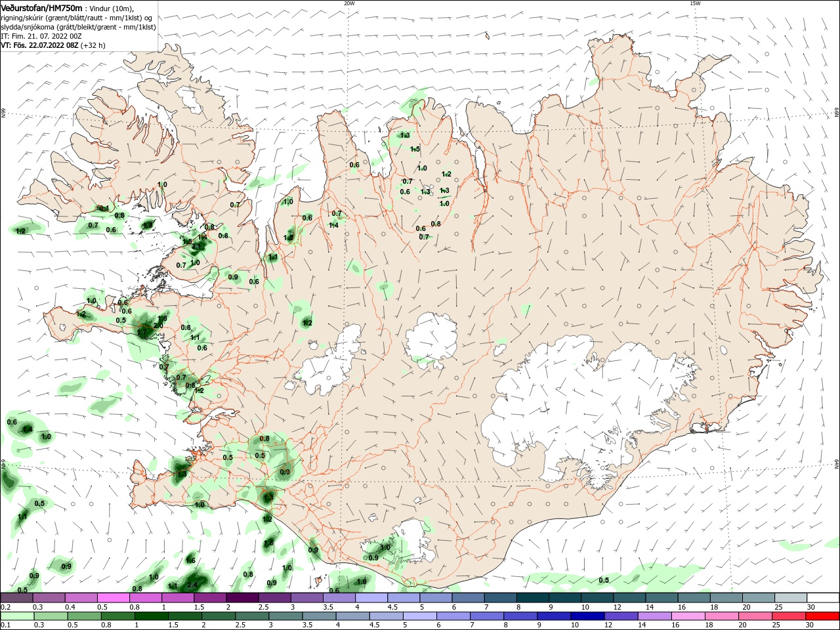
Task: Click the 1.6 precipitation value on the map
Action: [x=190, y=560]
